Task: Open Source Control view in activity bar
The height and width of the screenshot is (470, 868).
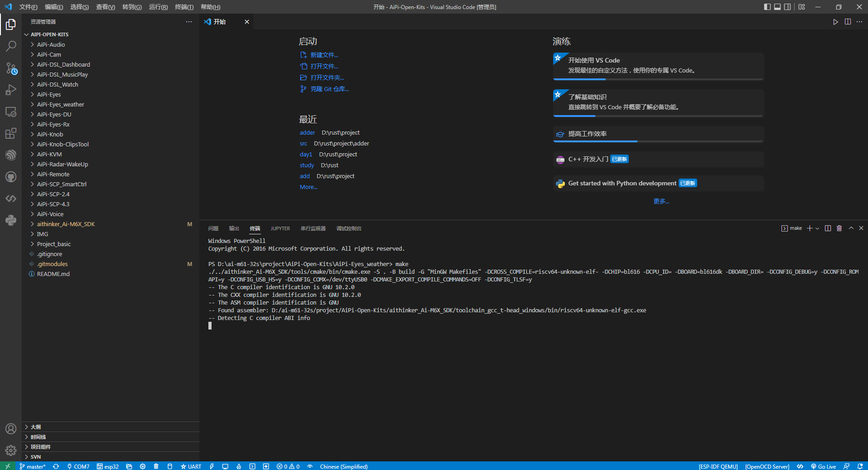Action: [11, 68]
